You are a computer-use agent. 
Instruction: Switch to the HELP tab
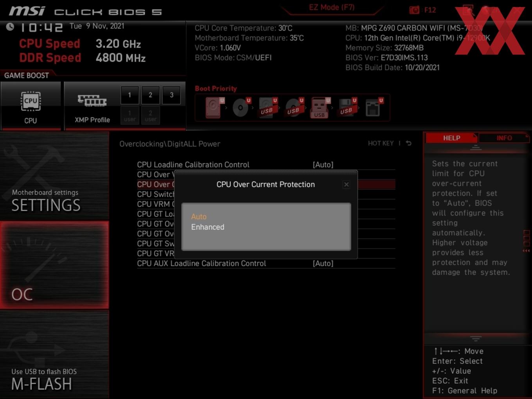point(451,138)
